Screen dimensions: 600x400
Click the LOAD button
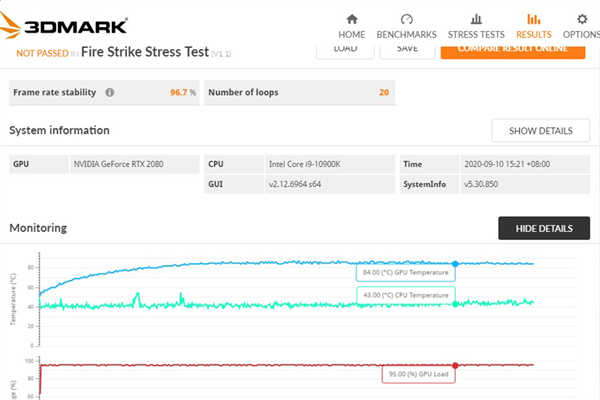[345, 51]
